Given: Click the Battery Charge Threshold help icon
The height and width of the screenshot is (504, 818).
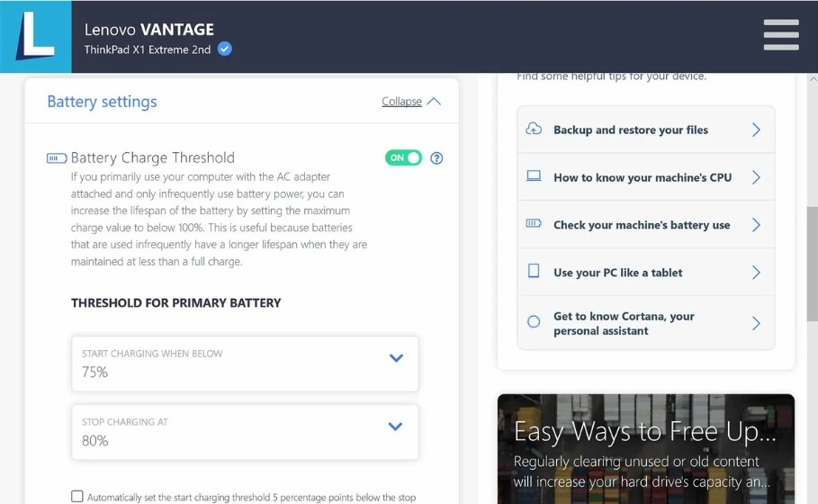Looking at the screenshot, I should coord(436,158).
